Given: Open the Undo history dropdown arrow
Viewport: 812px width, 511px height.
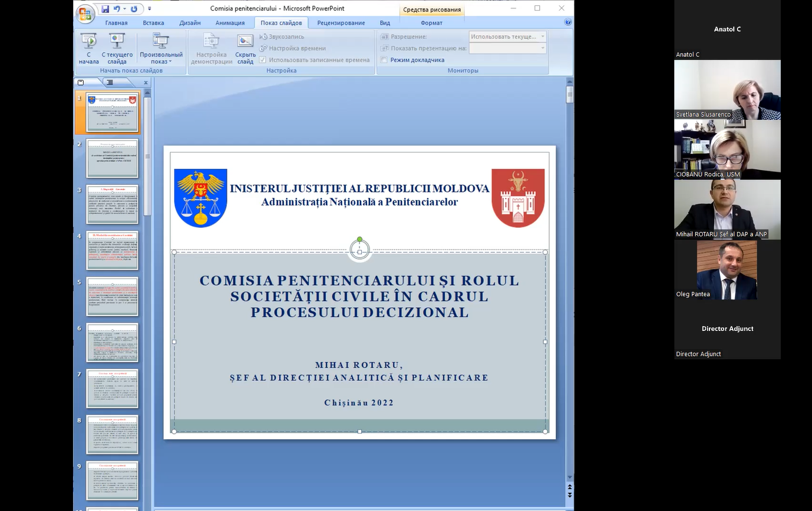Looking at the screenshot, I should click(x=124, y=9).
